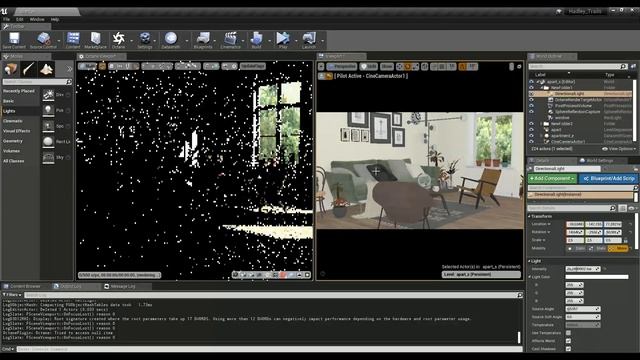This screenshot has width=640, height=360.
Task: Open Cinematics clapperboard icon
Action: (x=230, y=39)
